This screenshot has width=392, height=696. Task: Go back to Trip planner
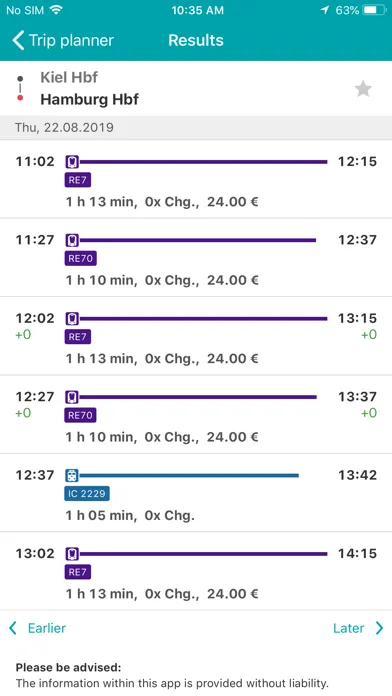coord(63,40)
